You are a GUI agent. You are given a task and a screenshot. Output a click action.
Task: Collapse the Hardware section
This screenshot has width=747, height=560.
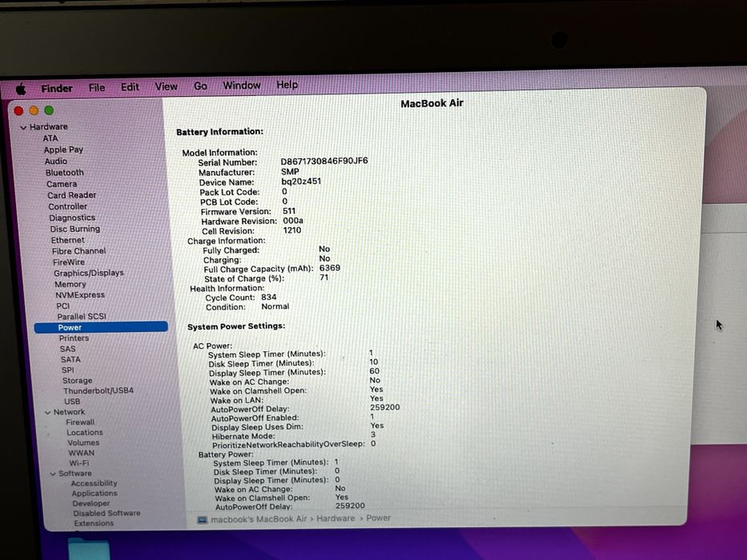click(23, 128)
